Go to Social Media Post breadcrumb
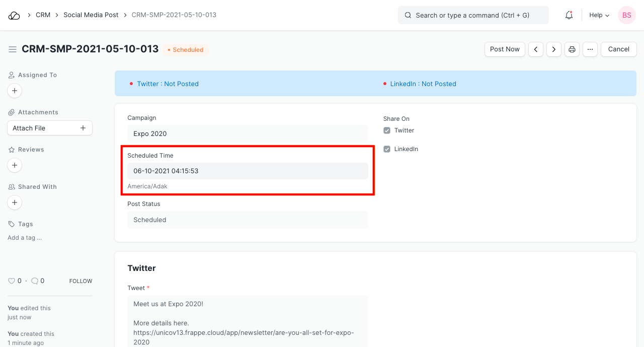644x347 pixels. point(91,15)
